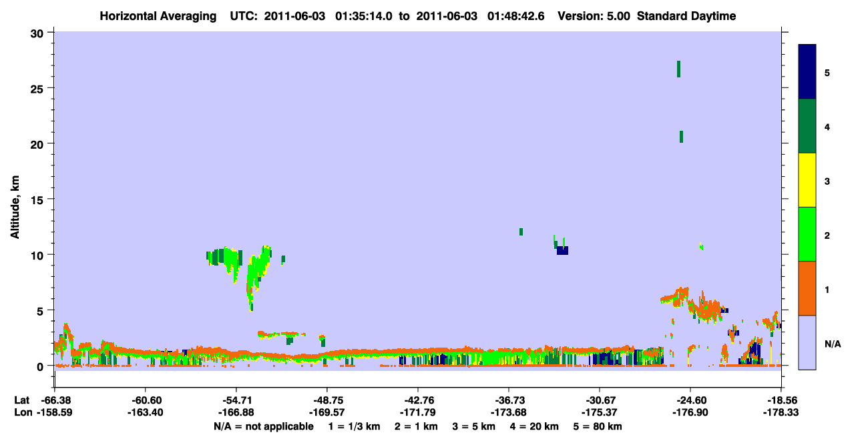Click the dark blue level 5 colorbar segment
This screenshot has width=868, height=445.
click(x=807, y=71)
